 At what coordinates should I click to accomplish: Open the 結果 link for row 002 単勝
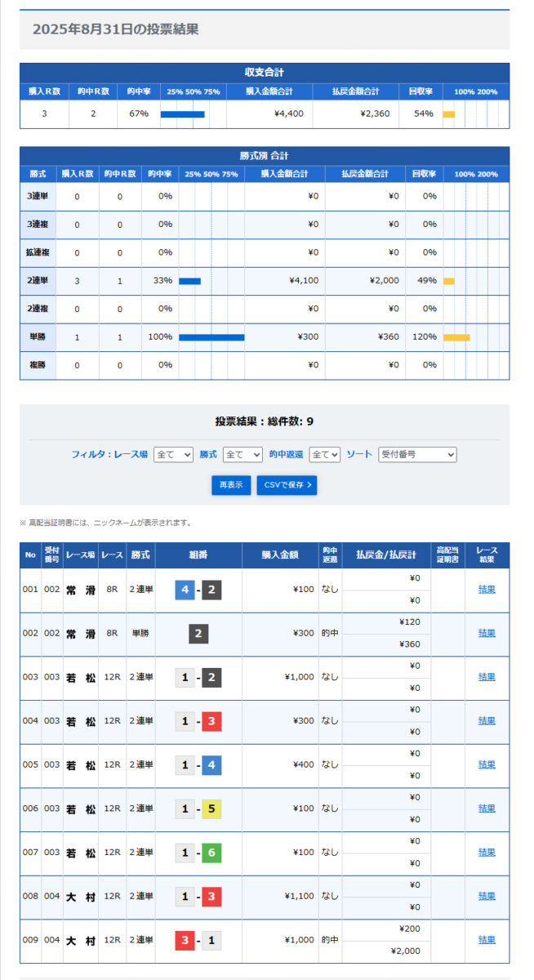coord(487,633)
